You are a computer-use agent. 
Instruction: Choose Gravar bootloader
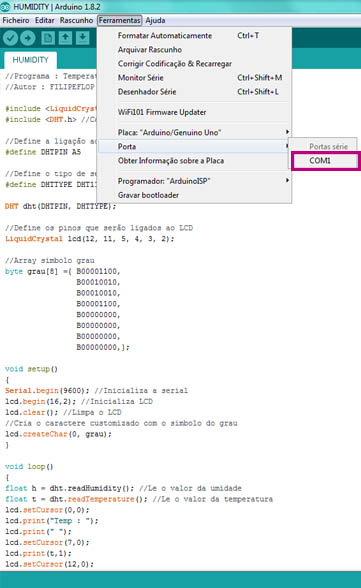[194, 195]
